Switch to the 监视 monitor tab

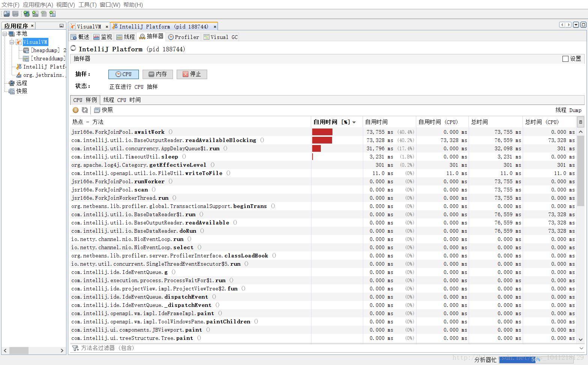tap(102, 37)
